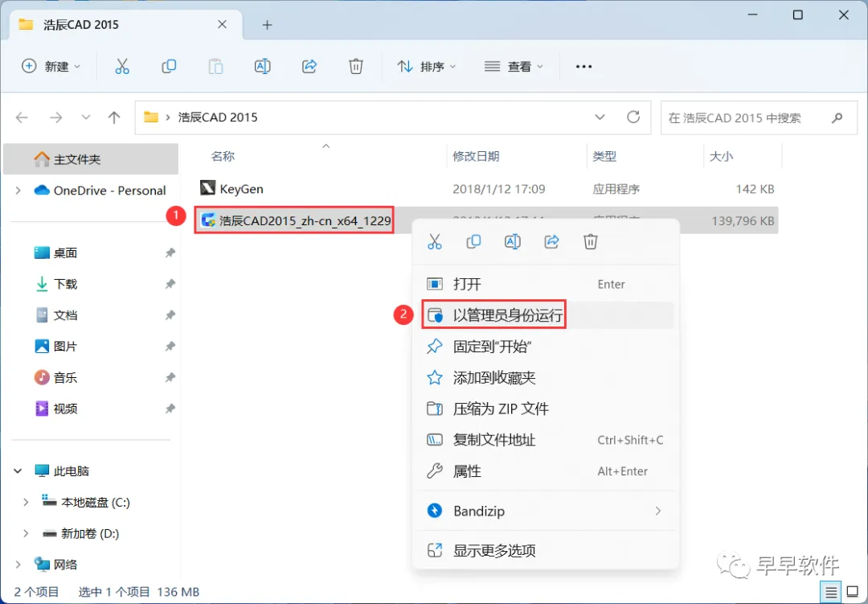Viewport: 868px width, 604px height.
Task: Click the Delete icon in the context menu
Action: coord(591,241)
